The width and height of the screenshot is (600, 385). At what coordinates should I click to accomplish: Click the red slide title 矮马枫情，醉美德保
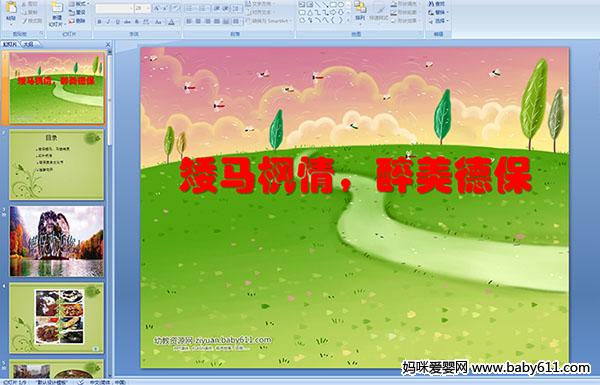pos(355,175)
